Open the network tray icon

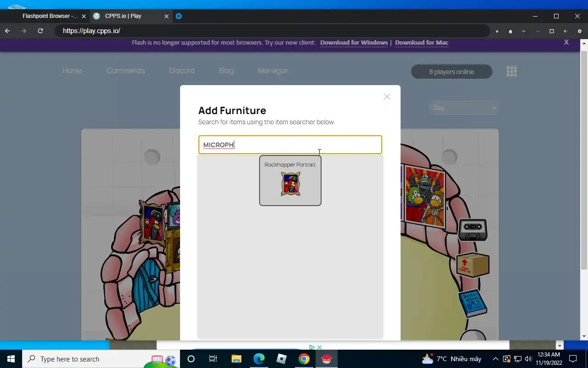517,359
